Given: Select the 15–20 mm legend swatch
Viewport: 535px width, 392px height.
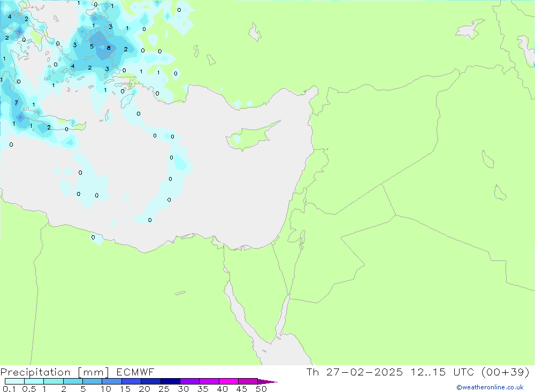Looking at the screenshot, I should (132, 381).
